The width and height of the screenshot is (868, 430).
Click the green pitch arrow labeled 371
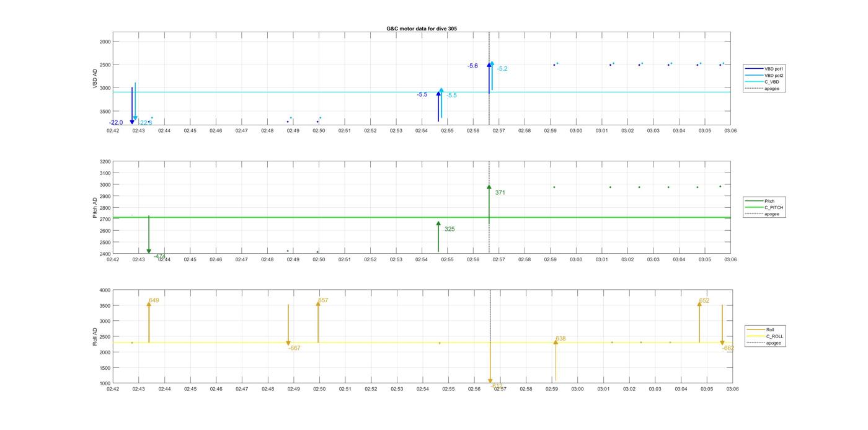click(489, 204)
